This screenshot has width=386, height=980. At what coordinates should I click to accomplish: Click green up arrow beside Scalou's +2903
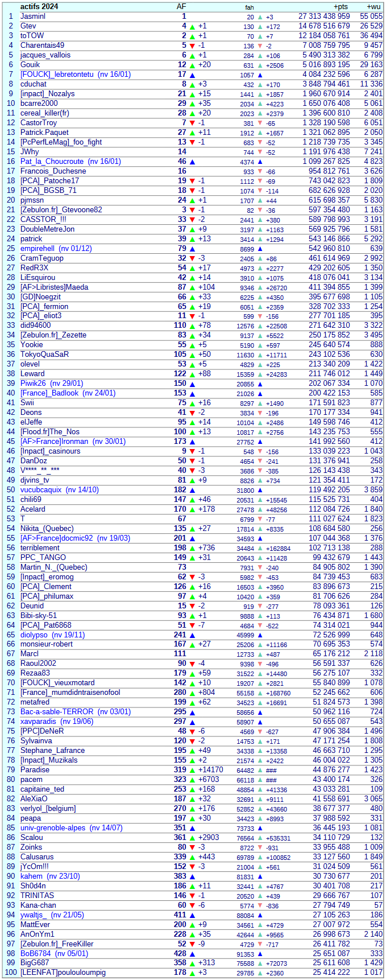coord(192,838)
